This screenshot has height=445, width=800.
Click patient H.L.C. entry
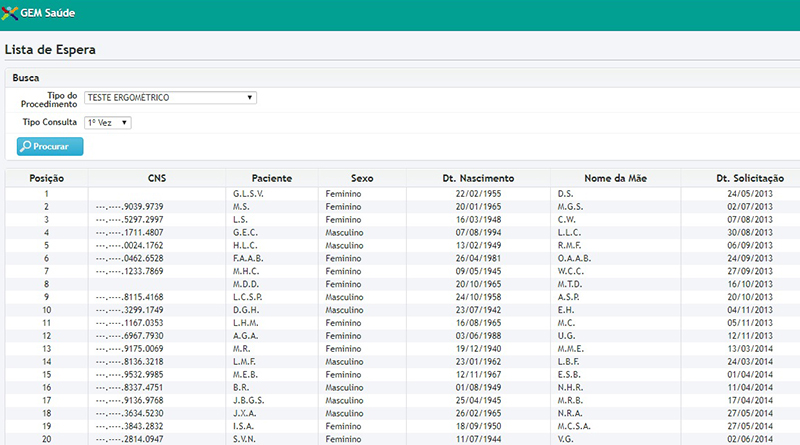[x=245, y=245]
